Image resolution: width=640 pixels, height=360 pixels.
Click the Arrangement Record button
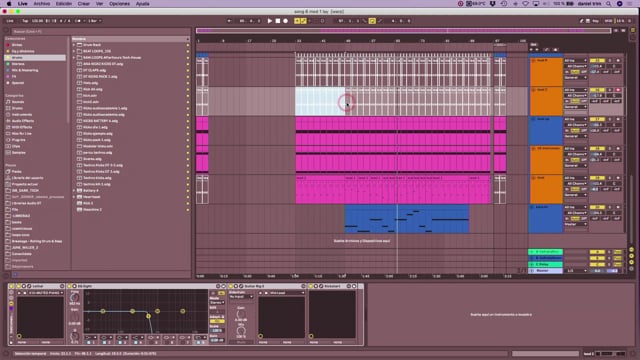pyautogui.click(x=286, y=21)
